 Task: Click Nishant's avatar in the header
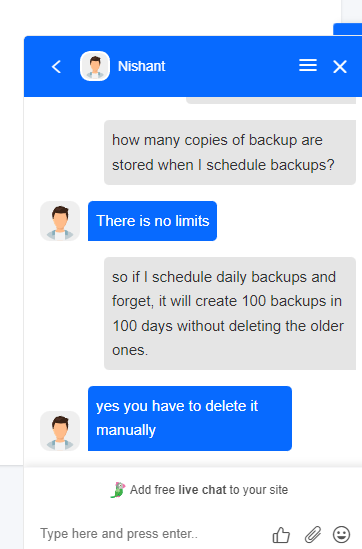(x=95, y=66)
